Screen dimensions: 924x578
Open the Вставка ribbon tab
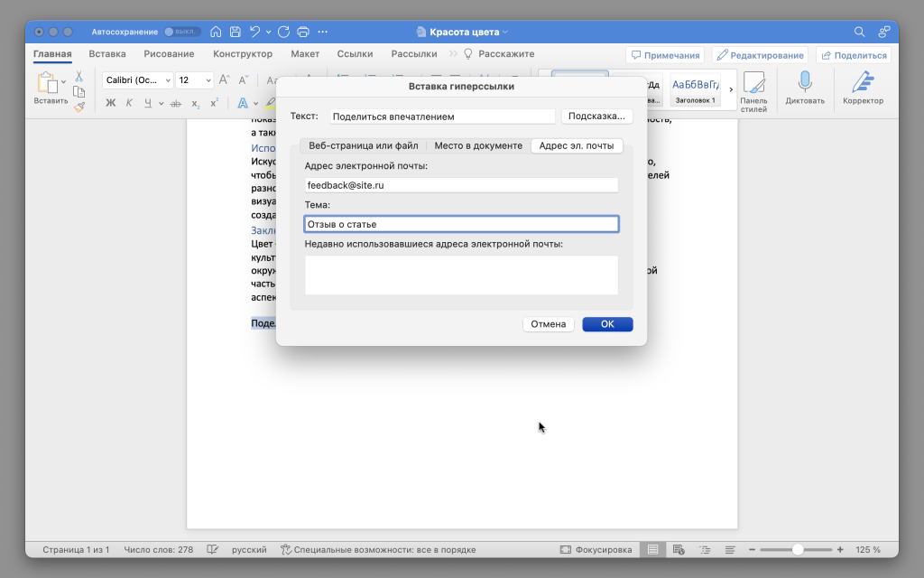point(107,54)
